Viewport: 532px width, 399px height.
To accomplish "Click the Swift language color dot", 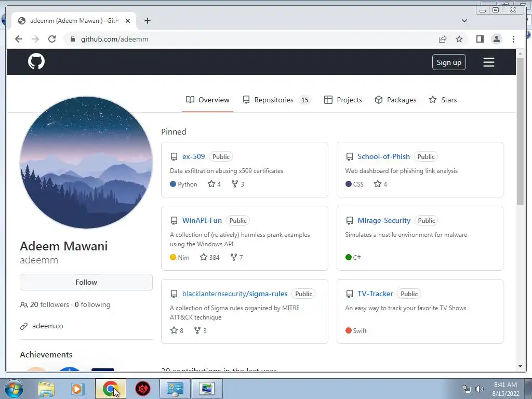I will 349,330.
